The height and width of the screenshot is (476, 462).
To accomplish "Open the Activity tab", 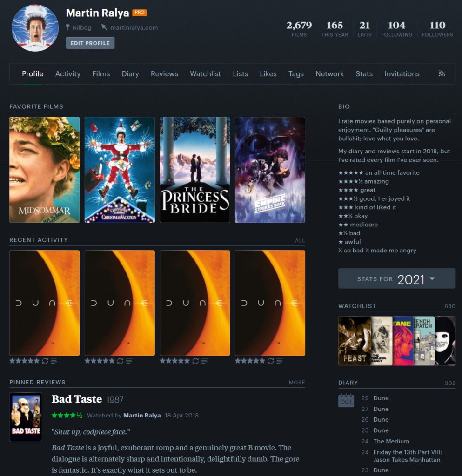I will [x=68, y=74].
